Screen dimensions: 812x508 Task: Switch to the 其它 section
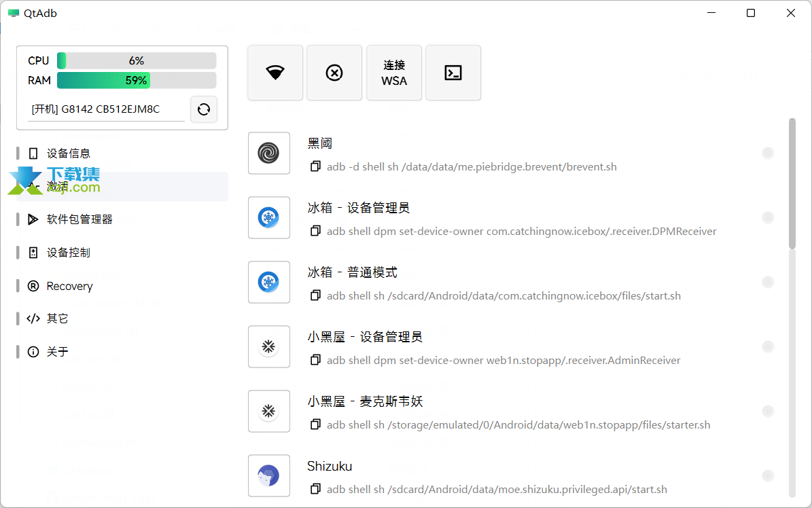point(122,319)
